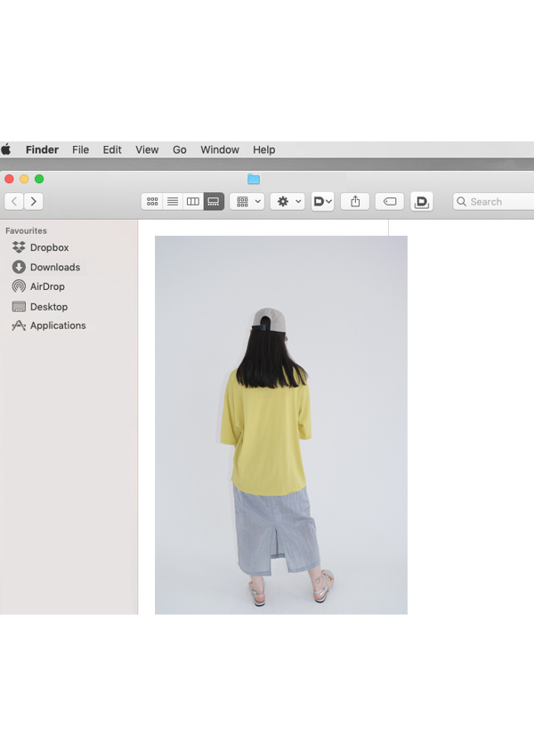Screen dimensions: 534x756
Task: Open the gear Action dropdown
Action: point(288,202)
